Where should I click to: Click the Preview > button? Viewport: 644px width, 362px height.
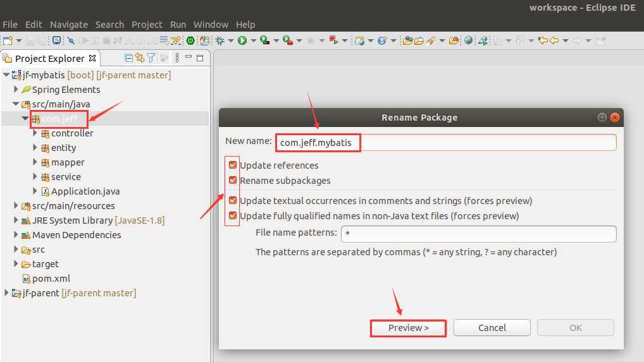(x=408, y=328)
